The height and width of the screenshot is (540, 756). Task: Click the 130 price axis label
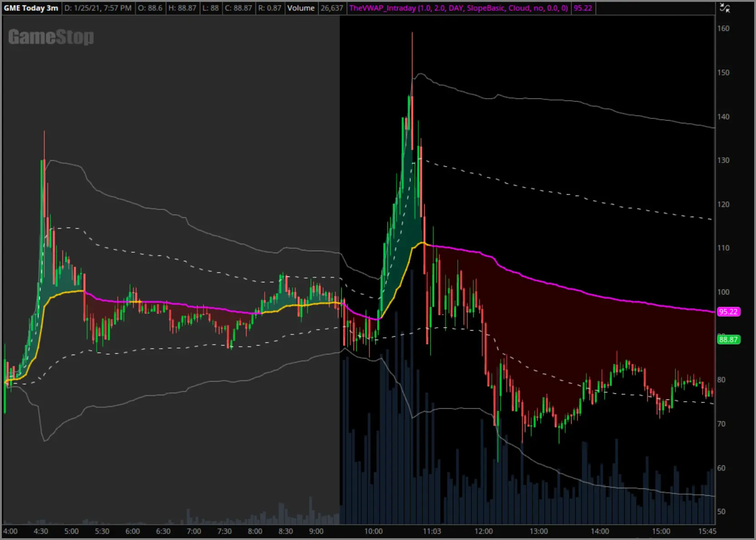click(x=723, y=160)
